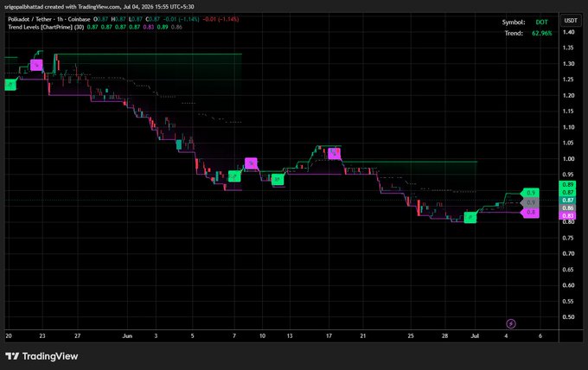Click the USDT currency button

[x=571, y=20]
